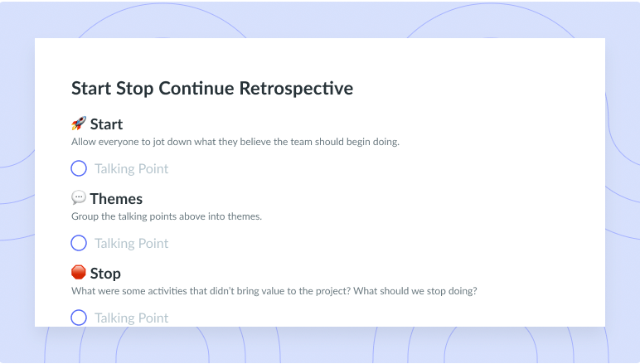Click the Start section heading
Viewport: 640px width, 364px height.
coord(106,124)
